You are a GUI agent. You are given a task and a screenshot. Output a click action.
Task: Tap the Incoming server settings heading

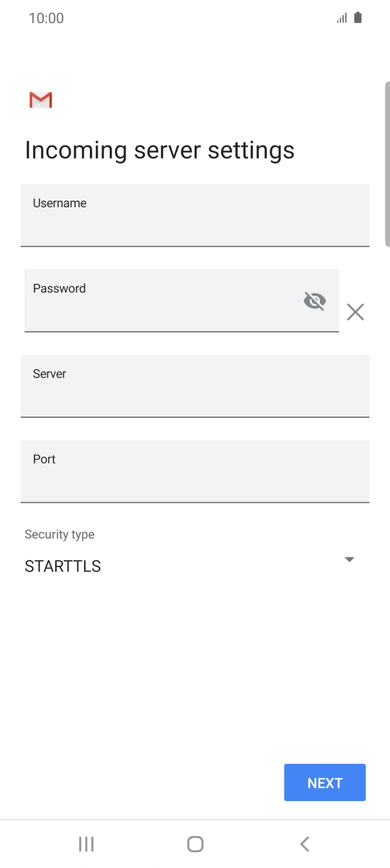(x=159, y=149)
